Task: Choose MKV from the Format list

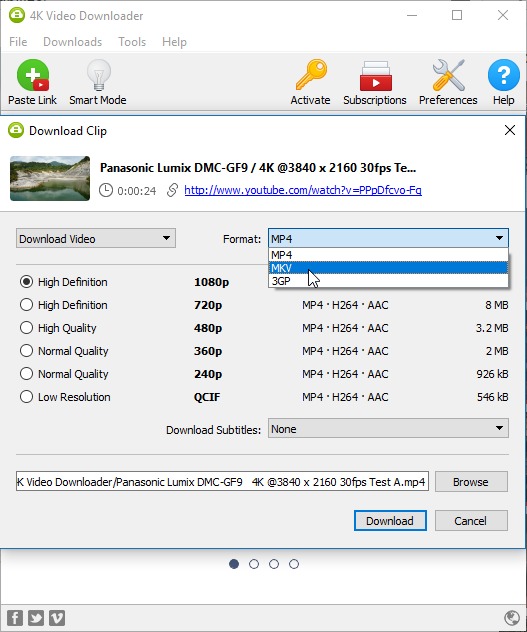Action: [388, 268]
